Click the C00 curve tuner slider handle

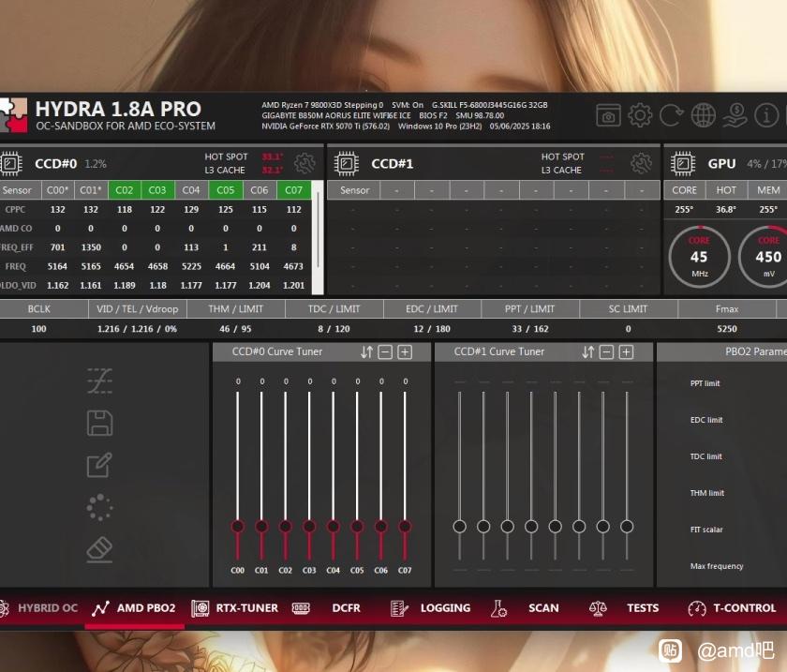click(x=238, y=527)
